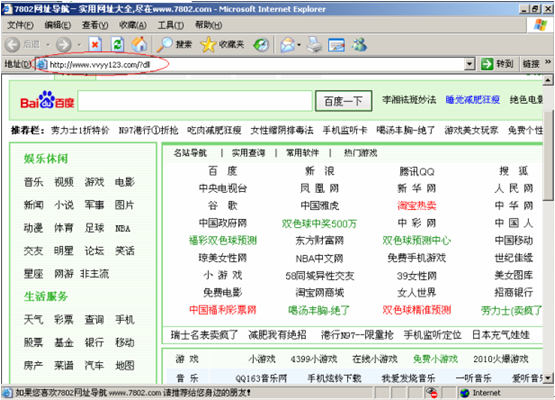Click 足球 in the left sidebar
The width and height of the screenshot is (555, 400).
point(94,228)
